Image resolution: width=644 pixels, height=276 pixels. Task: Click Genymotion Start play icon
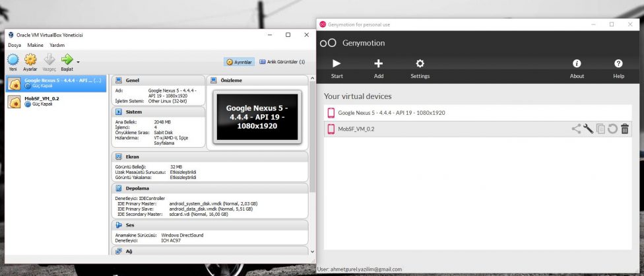(x=337, y=64)
